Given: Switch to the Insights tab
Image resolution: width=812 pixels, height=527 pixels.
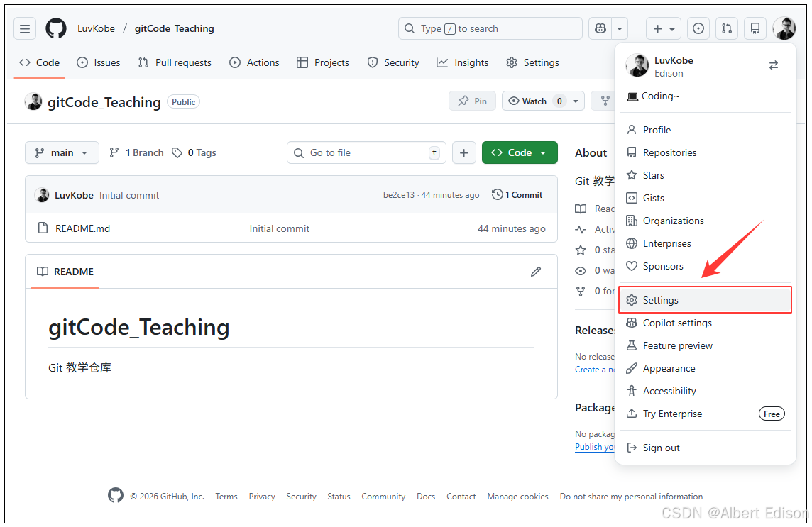Looking at the screenshot, I should pos(462,62).
